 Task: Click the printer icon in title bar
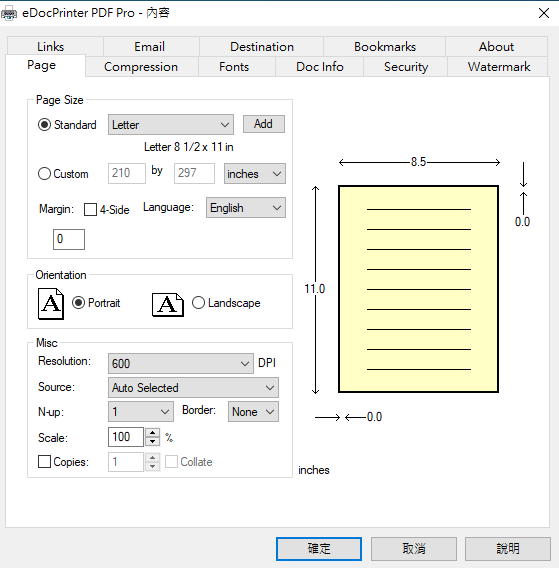(x=9, y=13)
